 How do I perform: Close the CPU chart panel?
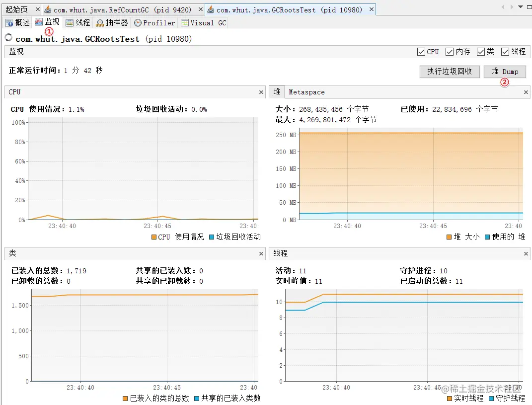(261, 92)
